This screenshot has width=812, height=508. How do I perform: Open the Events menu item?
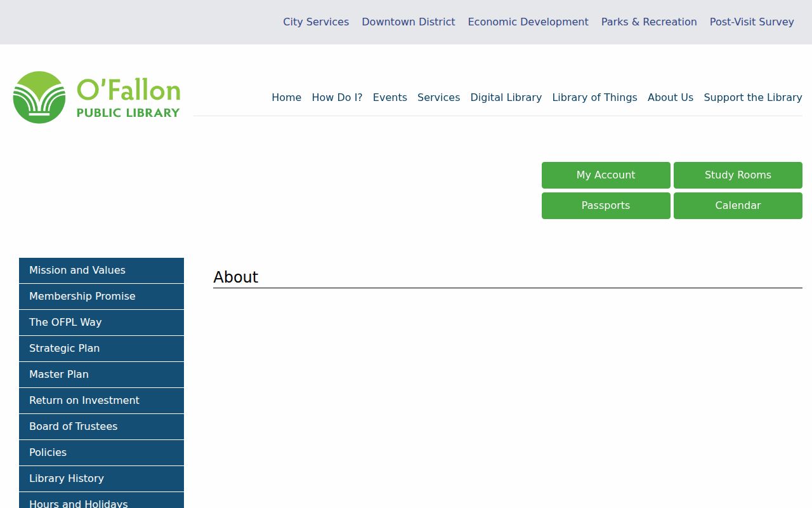coord(390,98)
